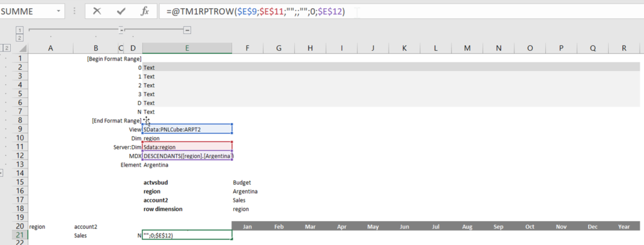The height and width of the screenshot is (245, 644).
Task: Click the Text cell in row 2
Action: 187,67
